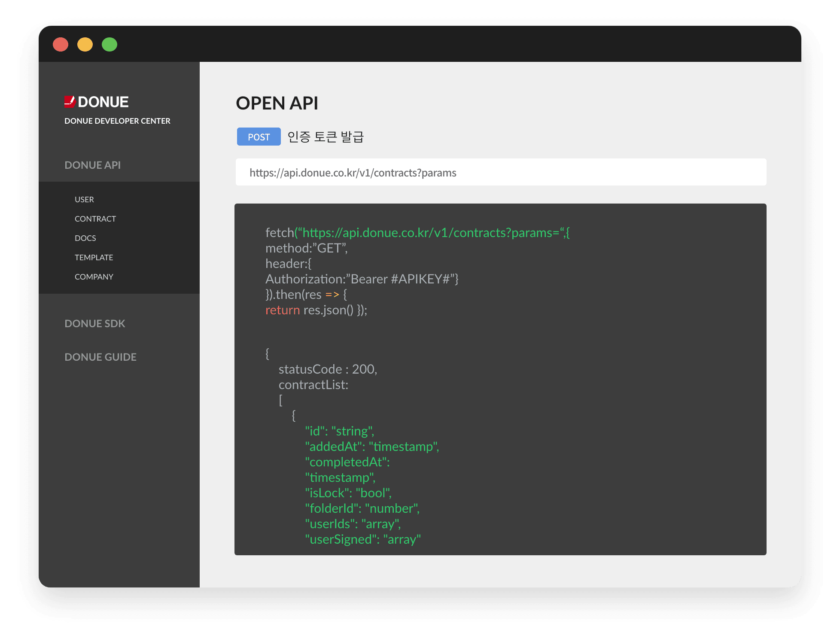This screenshot has width=840, height=639.
Task: Click the "userIds": "array" field
Action: pos(353,524)
